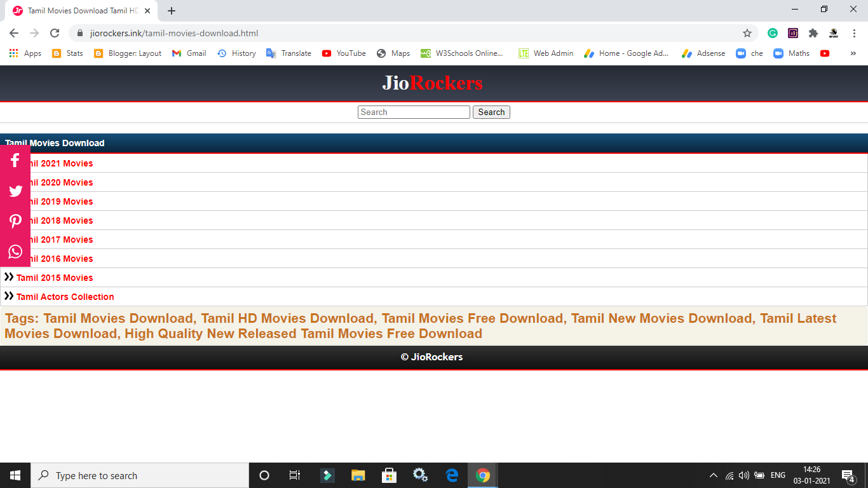Go back to the previous page

(14, 33)
